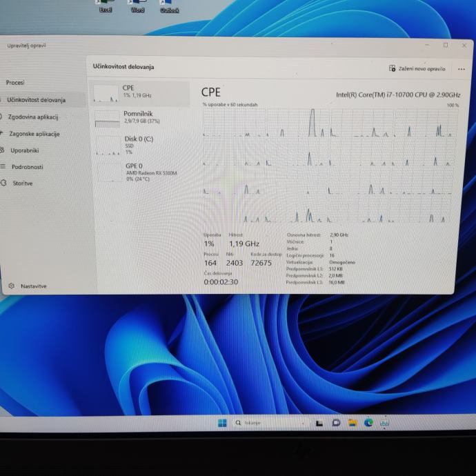Click the '% uporabe v 60 sekundah' label

click(230, 105)
